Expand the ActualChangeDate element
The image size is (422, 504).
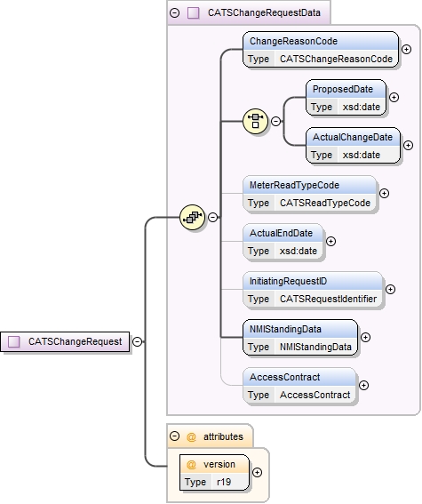pos(408,145)
